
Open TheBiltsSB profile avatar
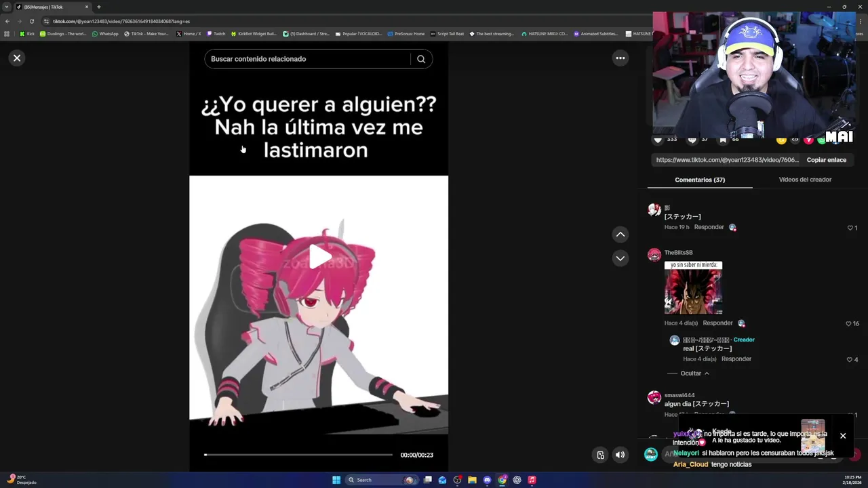tap(654, 255)
